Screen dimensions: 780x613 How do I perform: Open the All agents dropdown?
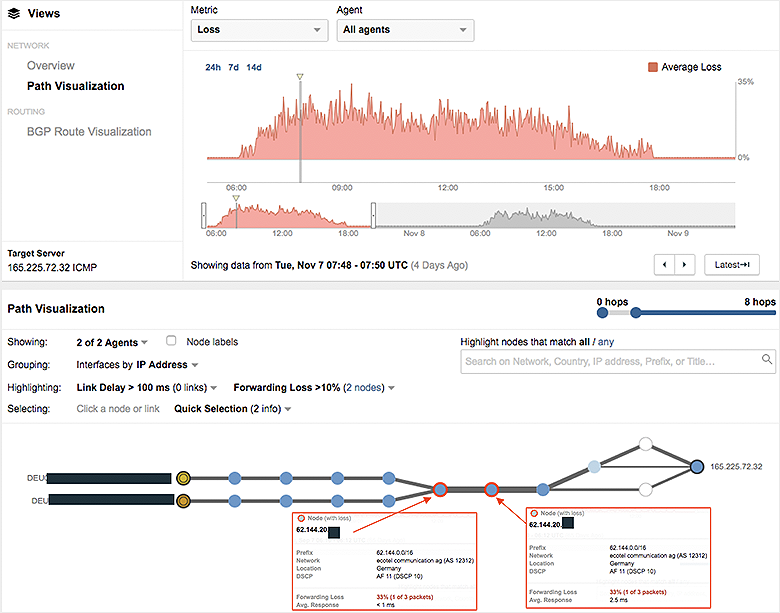[x=405, y=30]
